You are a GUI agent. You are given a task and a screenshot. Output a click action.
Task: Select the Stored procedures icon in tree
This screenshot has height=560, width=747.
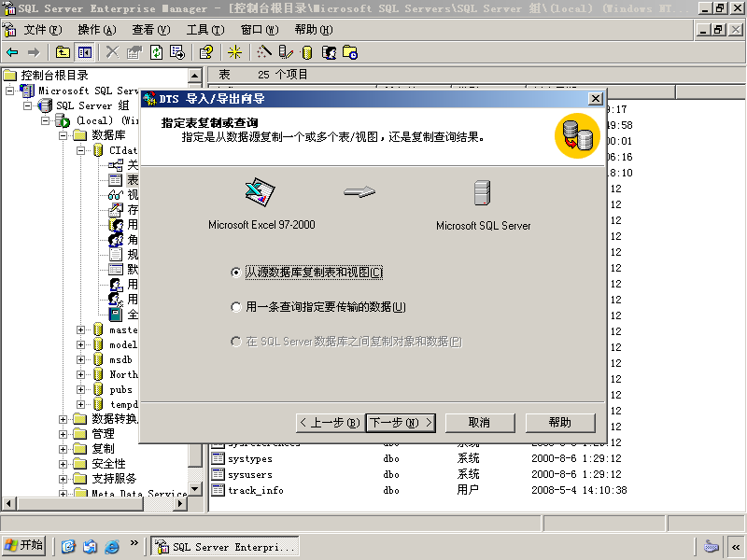[x=115, y=209]
